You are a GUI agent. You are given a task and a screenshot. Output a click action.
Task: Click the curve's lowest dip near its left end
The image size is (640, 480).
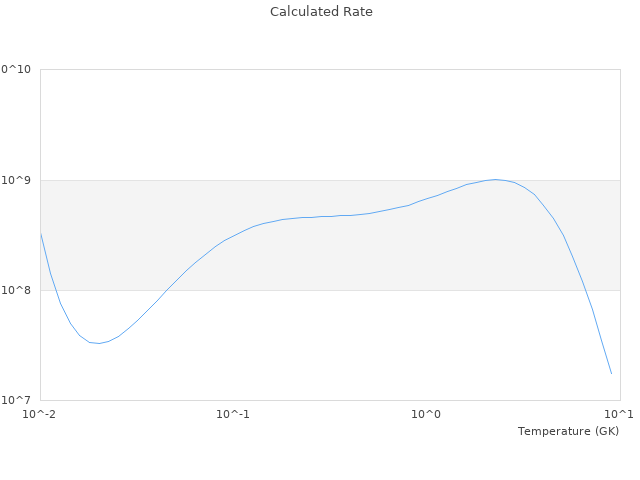[98, 344]
